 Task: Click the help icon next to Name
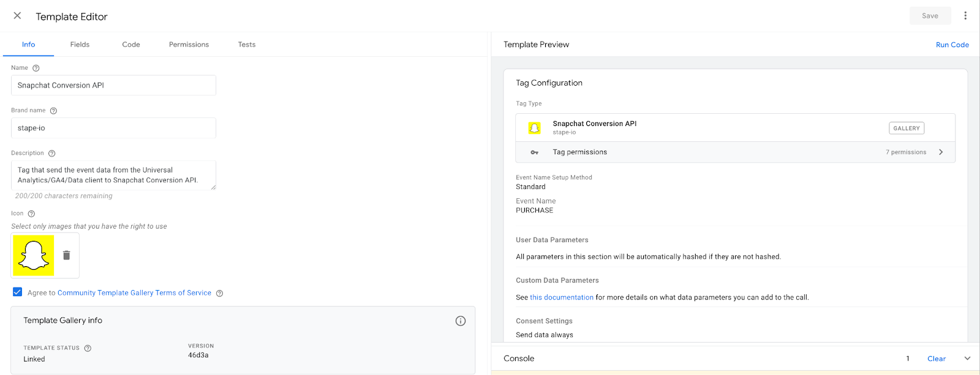coord(36,68)
